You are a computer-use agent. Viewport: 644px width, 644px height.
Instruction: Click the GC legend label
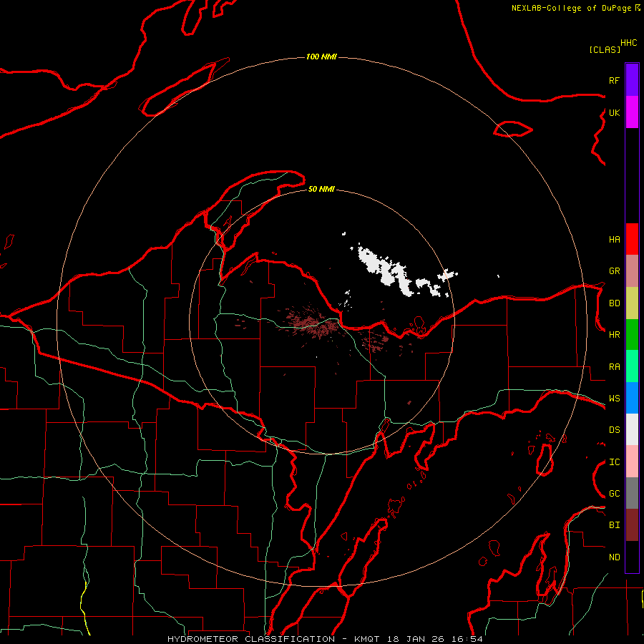pos(614,493)
